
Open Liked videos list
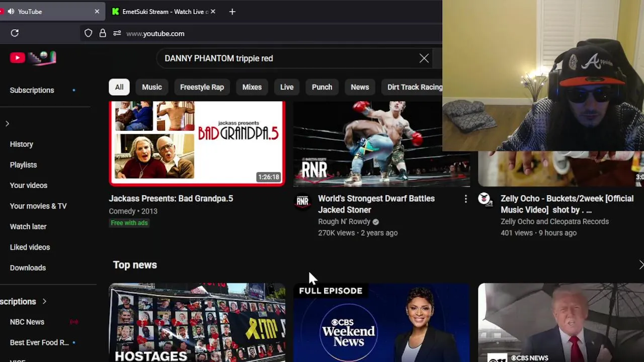coord(30,247)
